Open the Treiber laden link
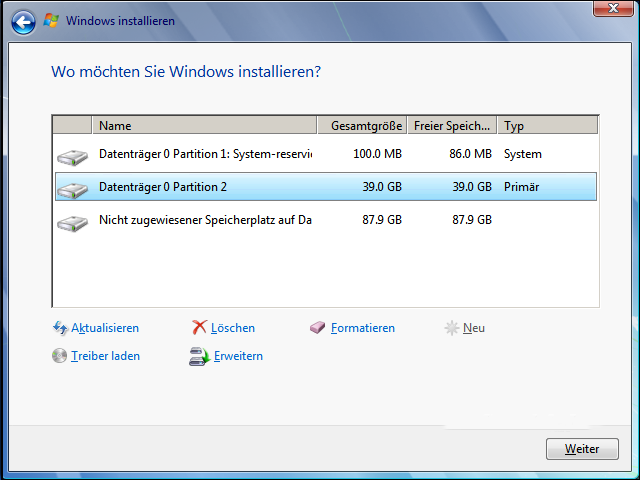Image resolution: width=640 pixels, height=480 pixels. [x=105, y=356]
